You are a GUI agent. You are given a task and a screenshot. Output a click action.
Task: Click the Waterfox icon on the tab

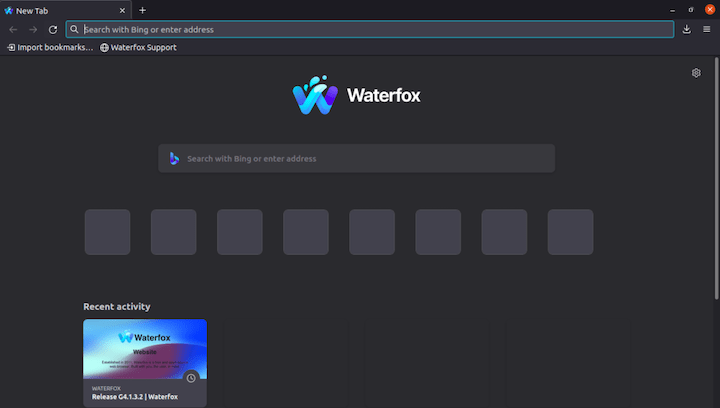point(9,11)
